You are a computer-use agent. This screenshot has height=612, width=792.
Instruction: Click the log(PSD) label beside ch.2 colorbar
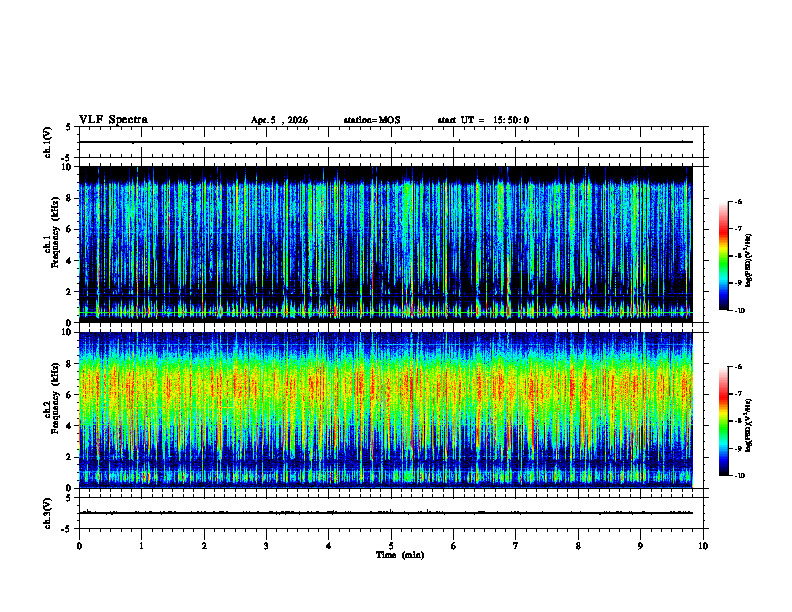749,425
